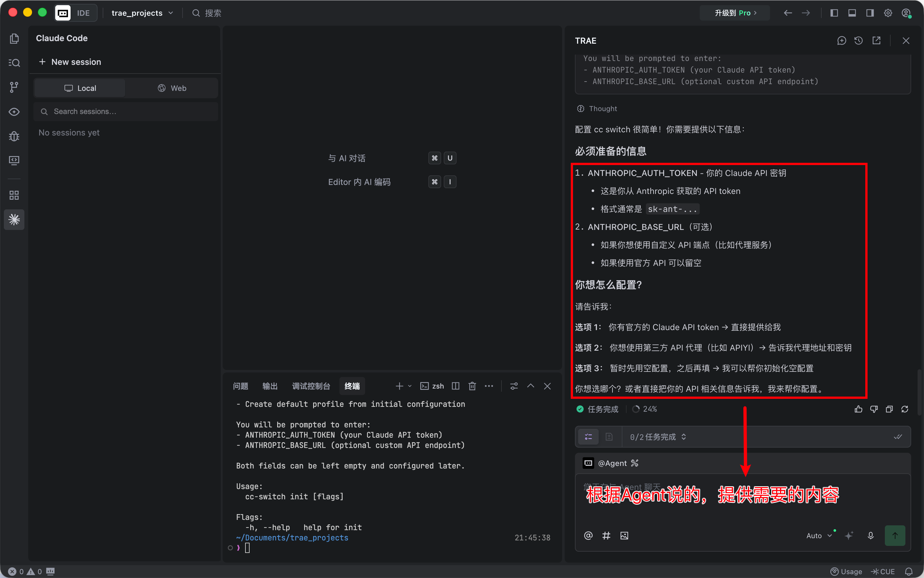Click 升级到 Pro upgrade button

coord(735,13)
